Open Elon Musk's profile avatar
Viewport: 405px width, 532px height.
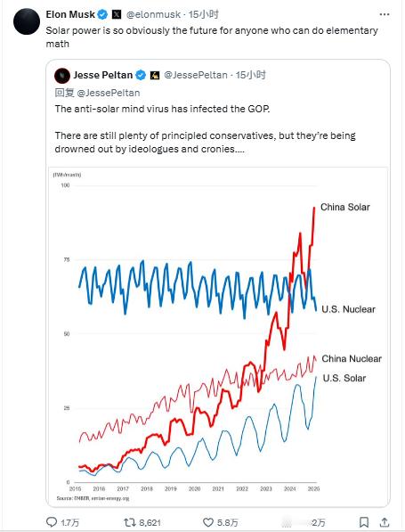point(27,21)
